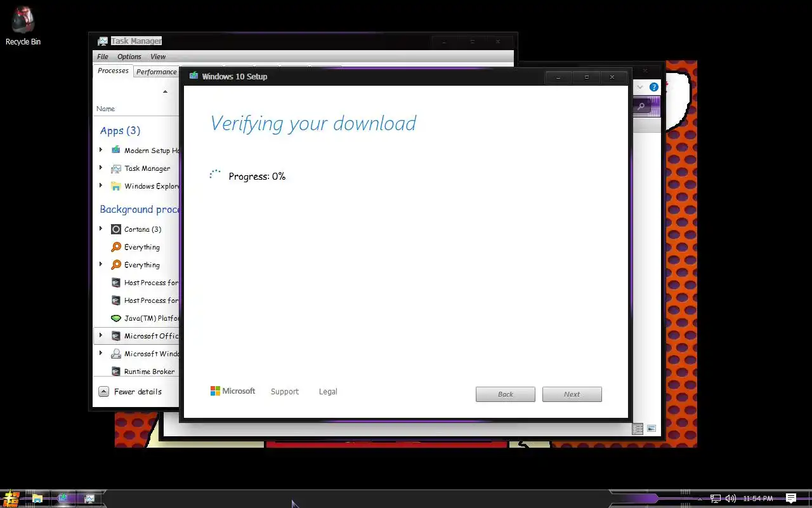Viewport: 812px width, 508px height.
Task: Open the Support link in Setup
Action: (x=285, y=392)
